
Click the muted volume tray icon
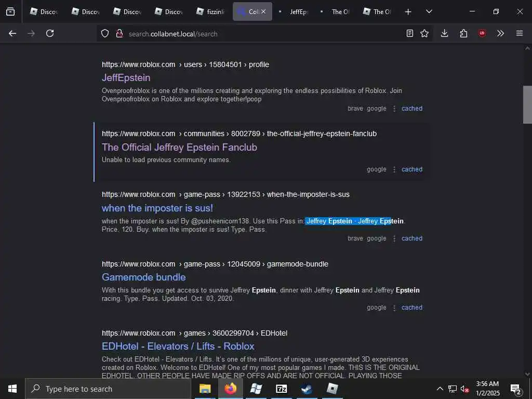tap(464, 389)
